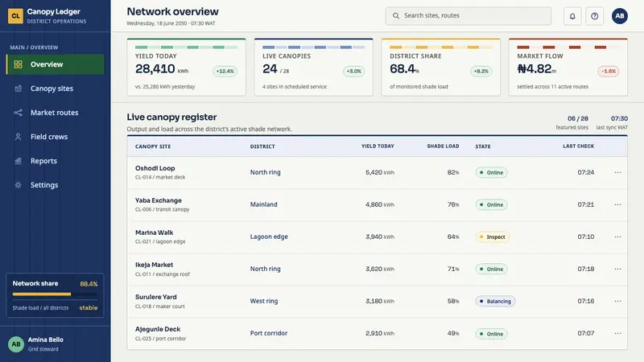The height and width of the screenshot is (362, 644).
Task: Sort by District column header
Action: [262, 146]
